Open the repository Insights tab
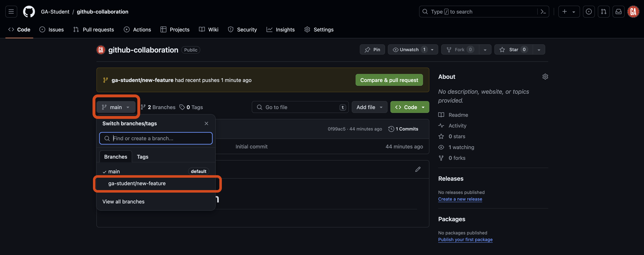Image resolution: width=644 pixels, height=255 pixels. 281,29
